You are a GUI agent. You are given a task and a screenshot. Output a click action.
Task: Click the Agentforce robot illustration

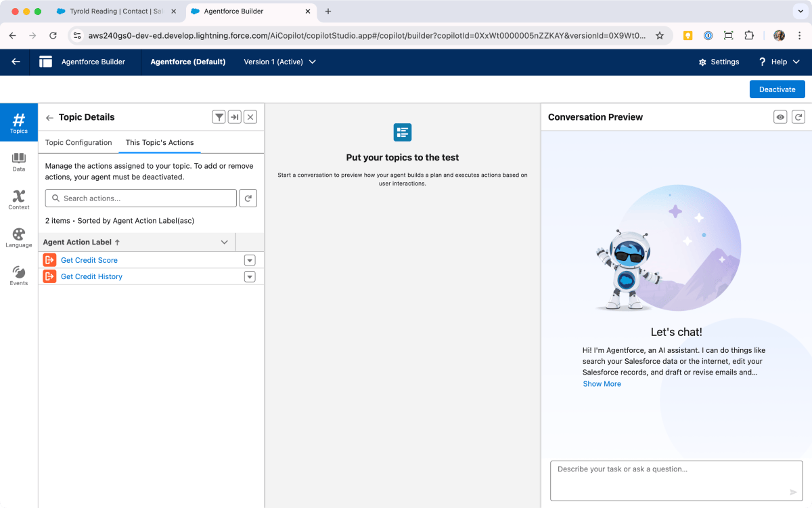point(627,270)
